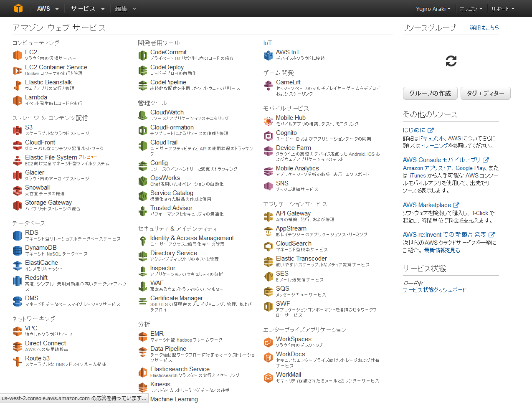Click the CloudFront icon

click(x=17, y=145)
